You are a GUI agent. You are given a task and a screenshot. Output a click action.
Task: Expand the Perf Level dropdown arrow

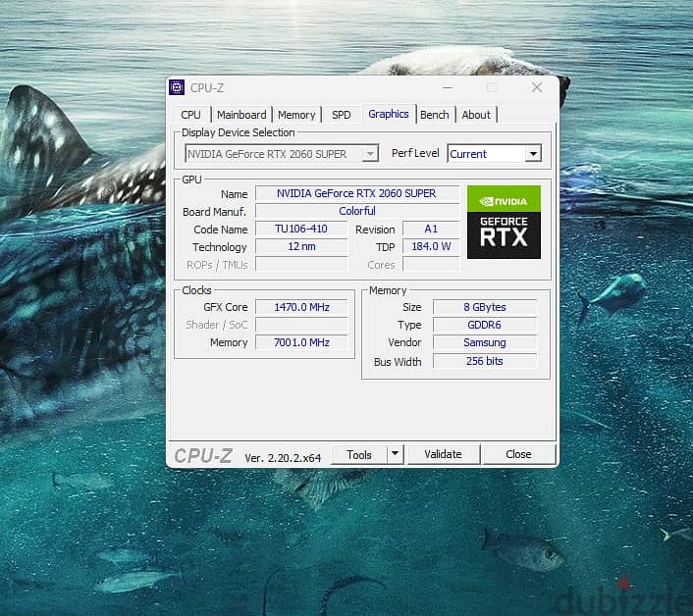tap(533, 154)
